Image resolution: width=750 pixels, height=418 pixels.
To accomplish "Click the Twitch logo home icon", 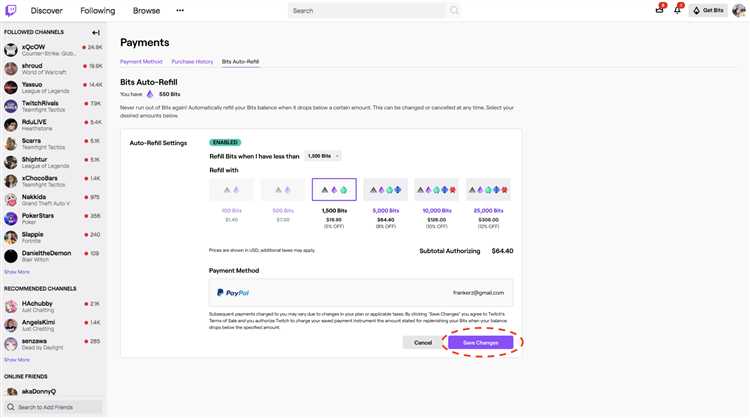I will (x=11, y=10).
